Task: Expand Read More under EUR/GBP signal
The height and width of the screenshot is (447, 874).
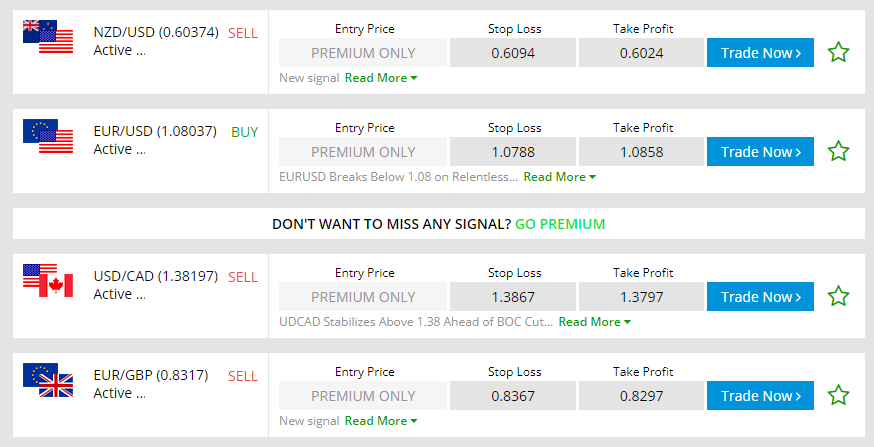Action: point(380,421)
